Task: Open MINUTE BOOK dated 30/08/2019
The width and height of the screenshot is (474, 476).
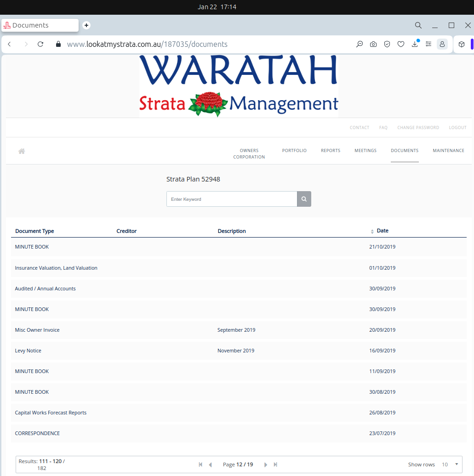Action: coord(239,392)
